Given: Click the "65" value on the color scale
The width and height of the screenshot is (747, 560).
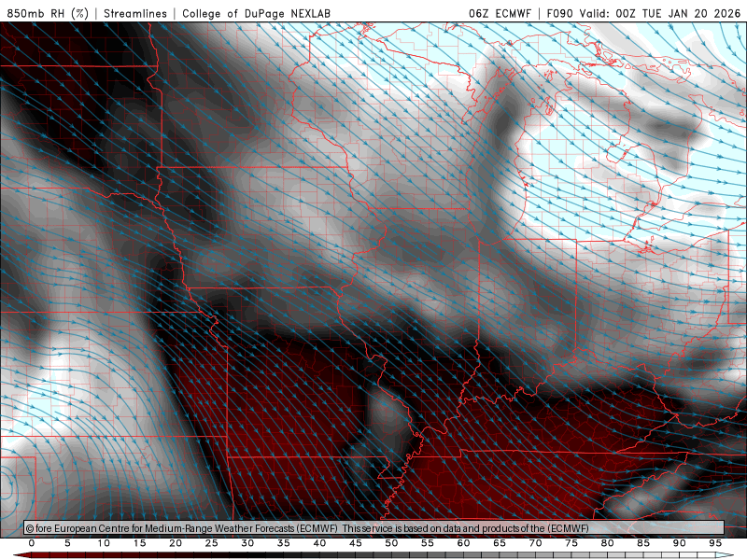Looking at the screenshot, I should pyautogui.click(x=500, y=543).
